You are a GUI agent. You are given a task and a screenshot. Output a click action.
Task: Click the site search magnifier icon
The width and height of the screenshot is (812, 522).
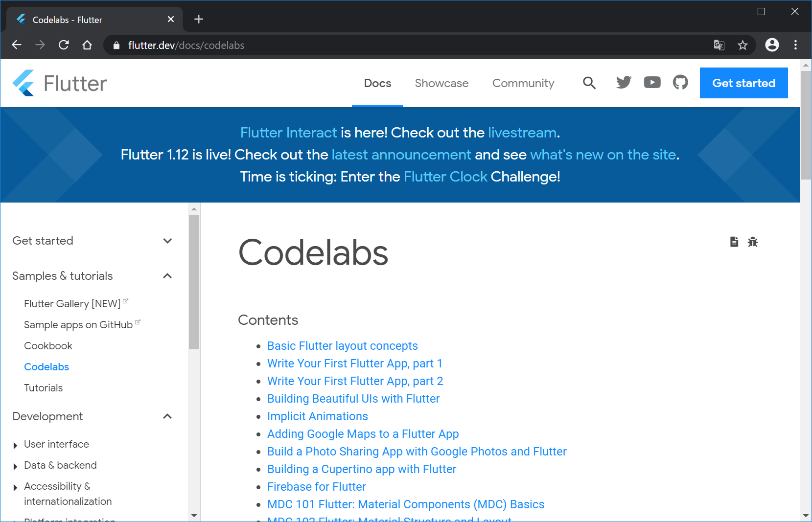589,83
